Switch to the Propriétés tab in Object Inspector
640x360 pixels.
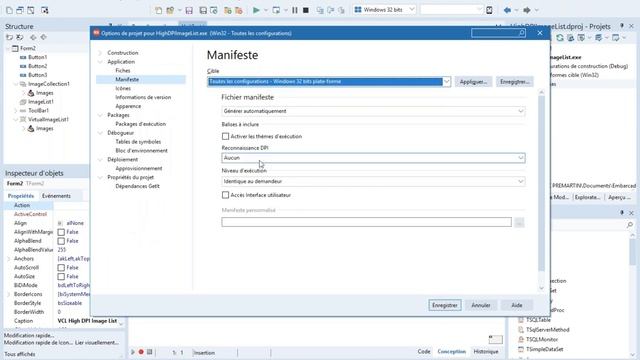tap(21, 196)
